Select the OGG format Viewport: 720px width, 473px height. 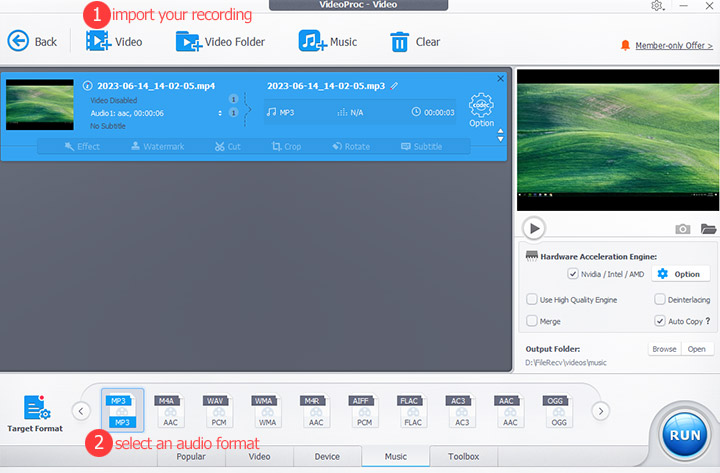tap(559, 411)
